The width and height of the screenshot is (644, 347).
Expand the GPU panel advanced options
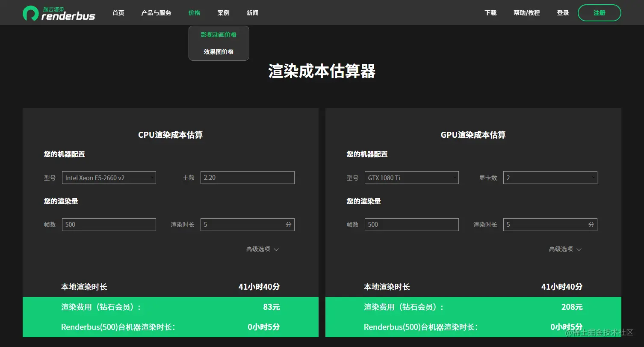tap(564, 249)
